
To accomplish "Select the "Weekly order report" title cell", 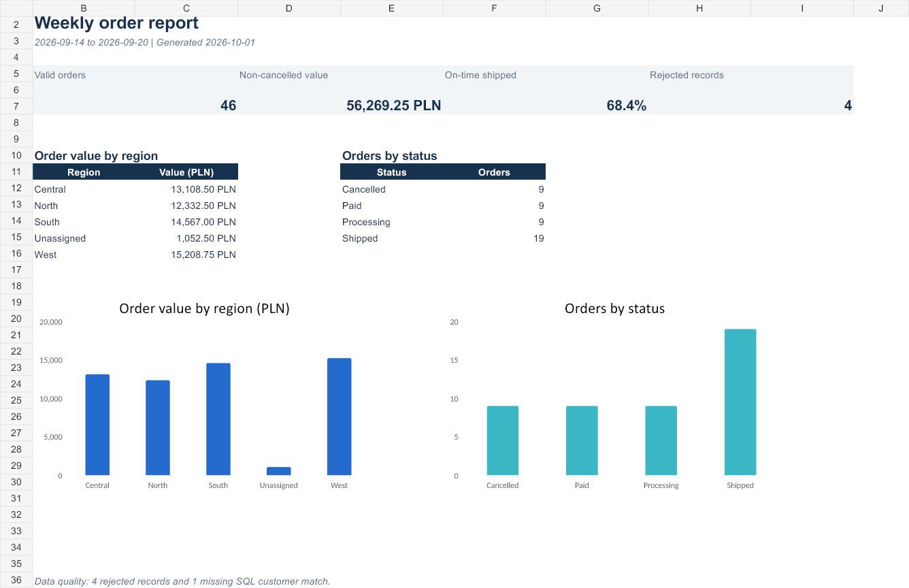I will [116, 23].
